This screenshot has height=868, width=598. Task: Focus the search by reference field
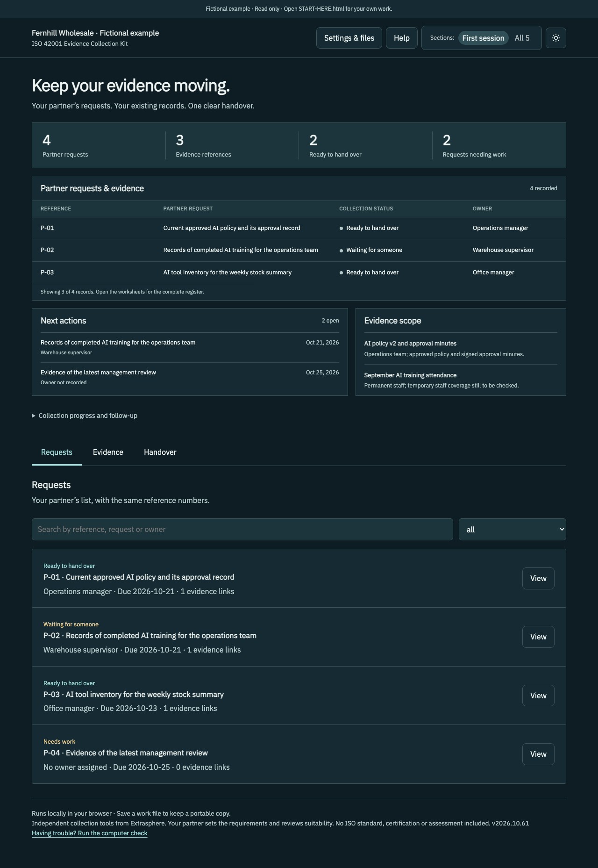242,529
